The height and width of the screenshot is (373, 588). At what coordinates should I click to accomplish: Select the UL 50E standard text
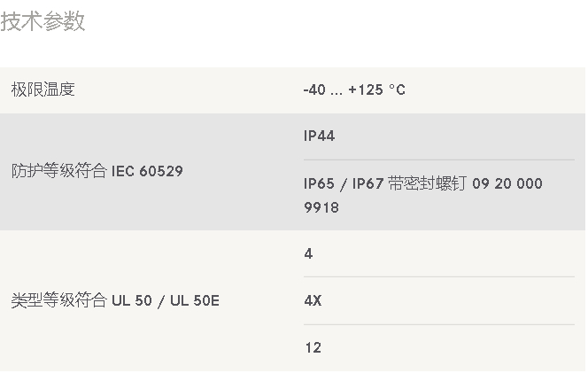tap(195, 300)
